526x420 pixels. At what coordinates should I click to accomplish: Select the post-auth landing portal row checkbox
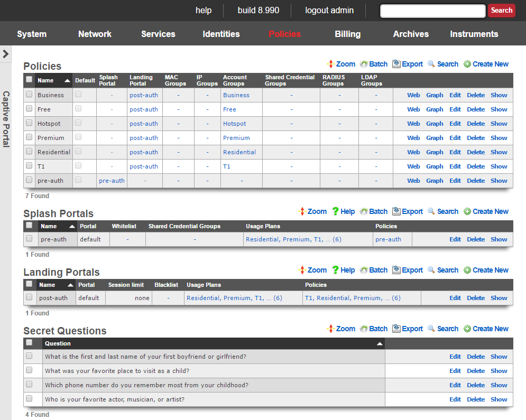(29, 297)
